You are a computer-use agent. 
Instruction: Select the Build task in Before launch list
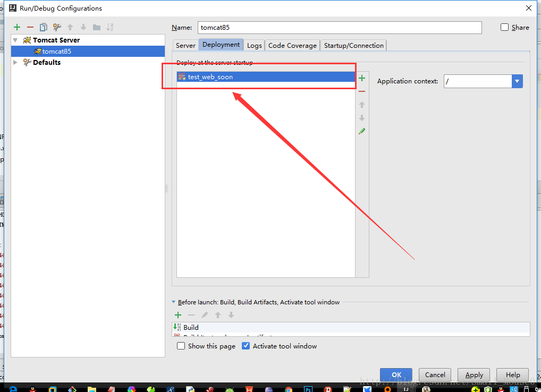351,327
